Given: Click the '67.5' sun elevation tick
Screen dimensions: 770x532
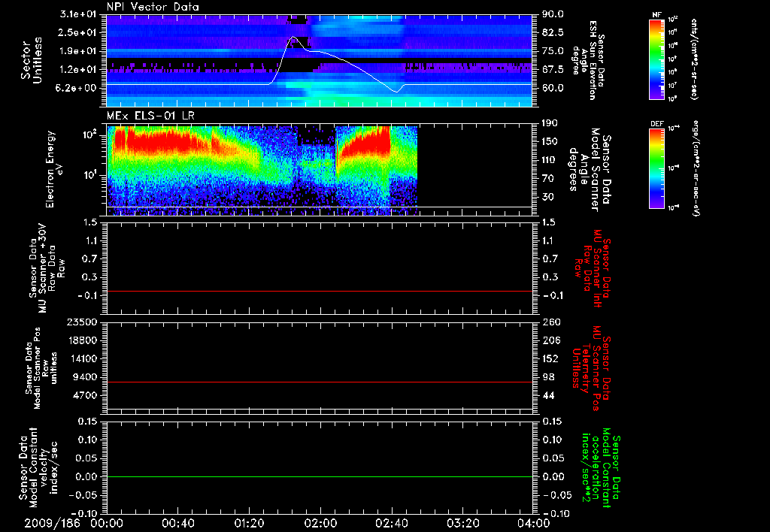Looking at the screenshot, I should coord(553,69).
